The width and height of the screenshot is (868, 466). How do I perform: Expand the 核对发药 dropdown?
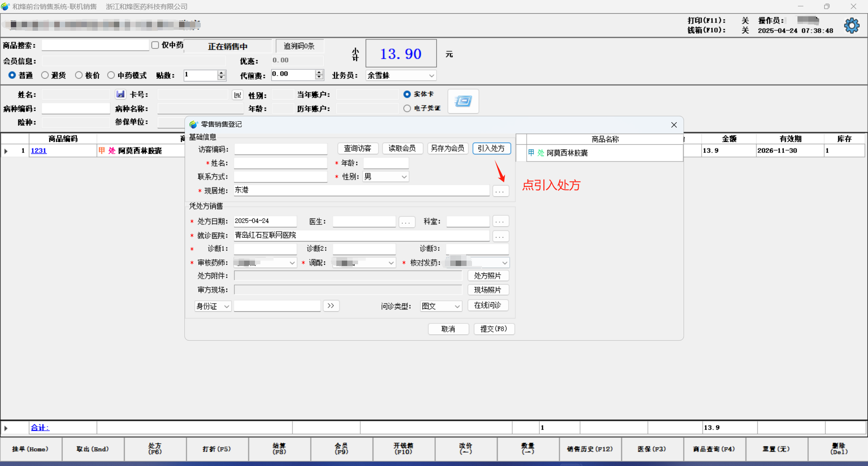point(505,263)
